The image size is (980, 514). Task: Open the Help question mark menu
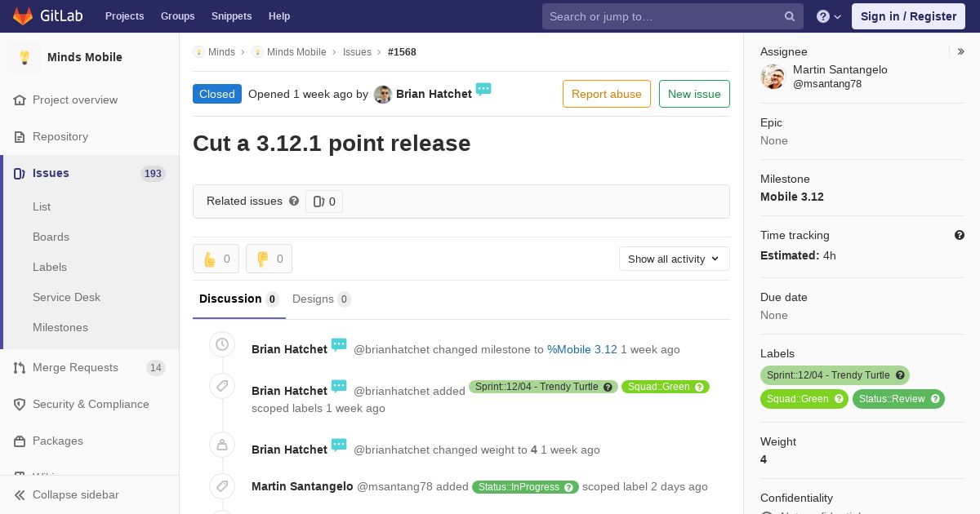[x=829, y=16]
